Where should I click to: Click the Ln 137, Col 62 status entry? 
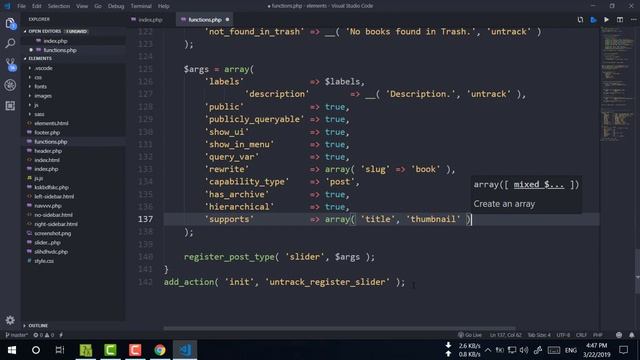[505, 335]
